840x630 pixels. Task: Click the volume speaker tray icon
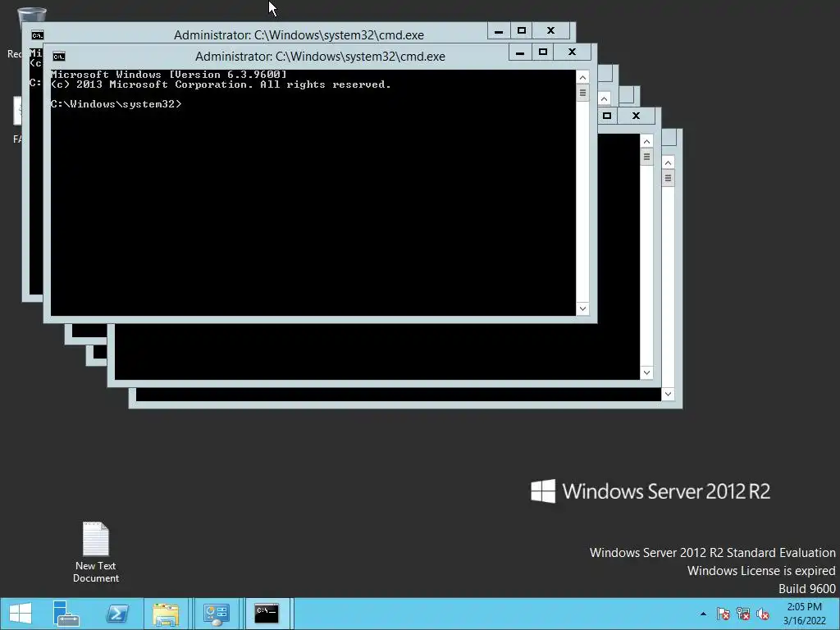pos(763,614)
